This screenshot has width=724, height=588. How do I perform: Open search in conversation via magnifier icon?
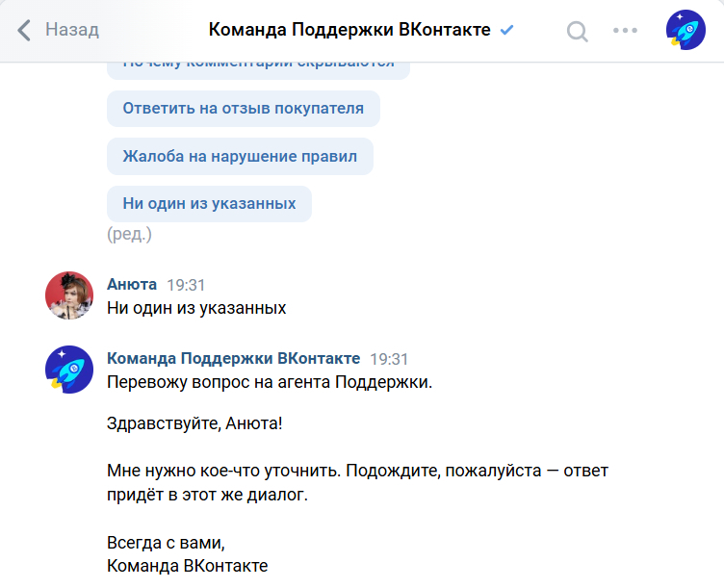[577, 31]
